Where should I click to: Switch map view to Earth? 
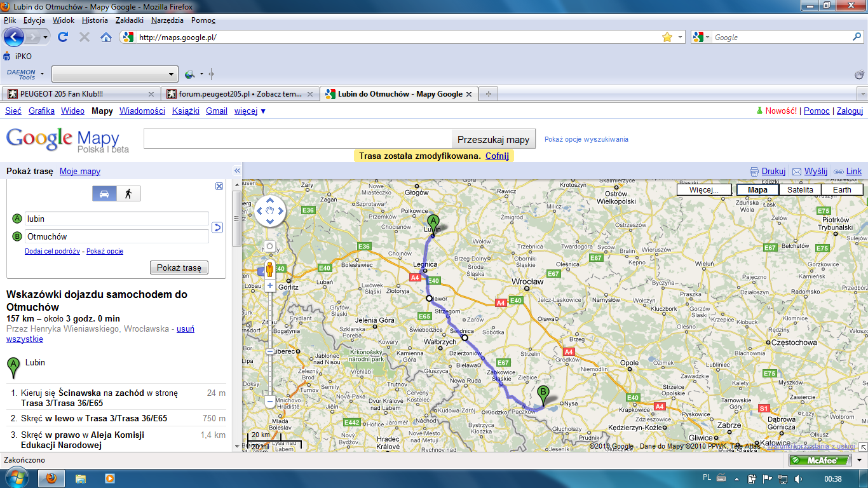pyautogui.click(x=842, y=190)
